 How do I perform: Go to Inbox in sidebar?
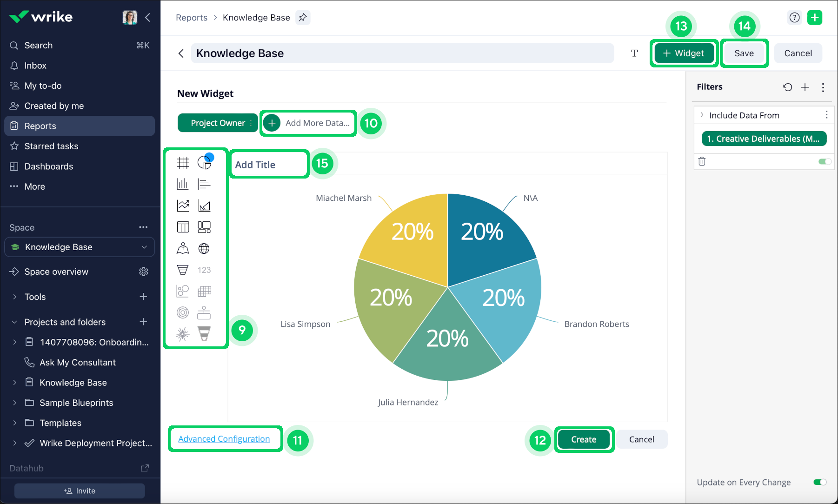(x=35, y=66)
